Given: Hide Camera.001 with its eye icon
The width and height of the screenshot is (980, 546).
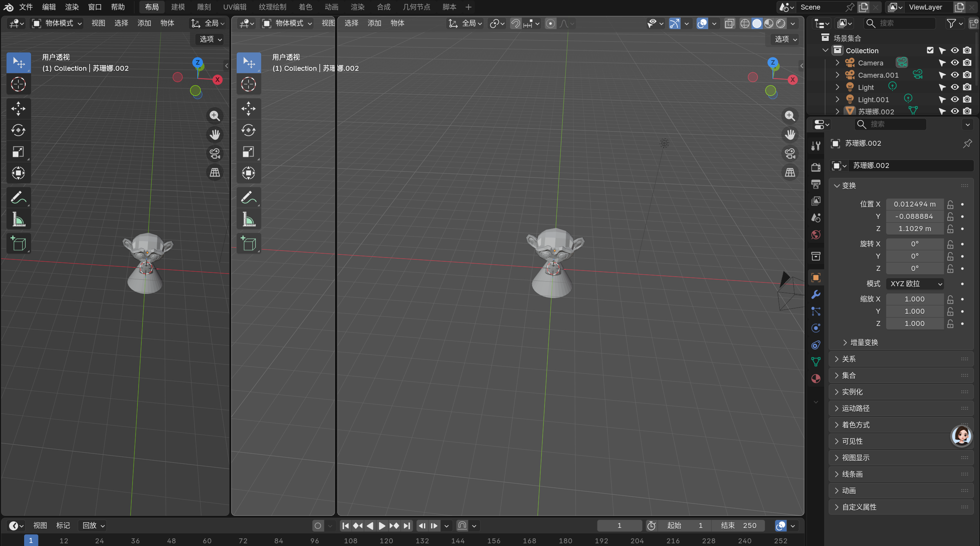Looking at the screenshot, I should click(x=955, y=75).
